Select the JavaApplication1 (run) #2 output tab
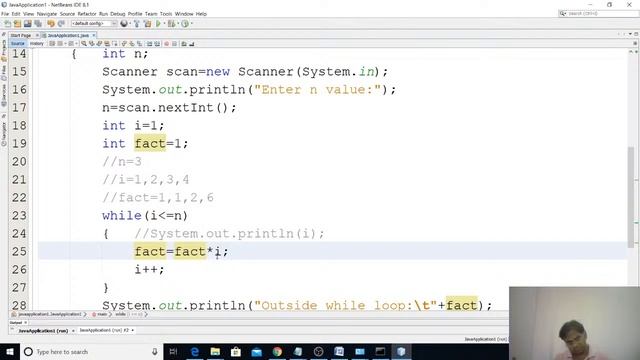The height and width of the screenshot is (360, 640). pyautogui.click(x=104, y=330)
